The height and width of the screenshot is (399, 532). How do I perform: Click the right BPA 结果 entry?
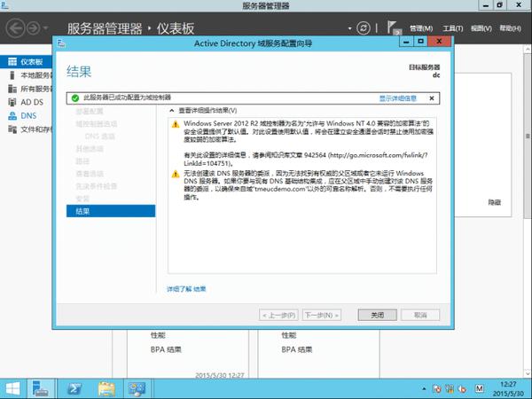(x=297, y=349)
